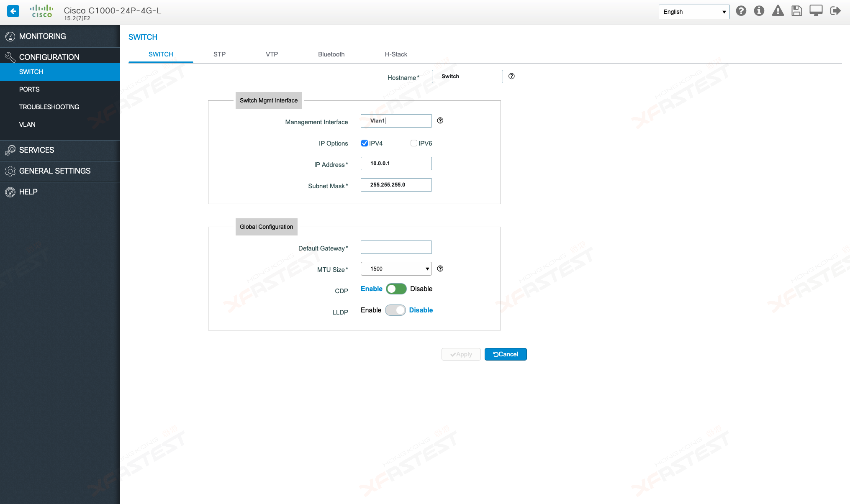Image resolution: width=850 pixels, height=504 pixels.
Task: Click the Cisco logo
Action: (42, 11)
